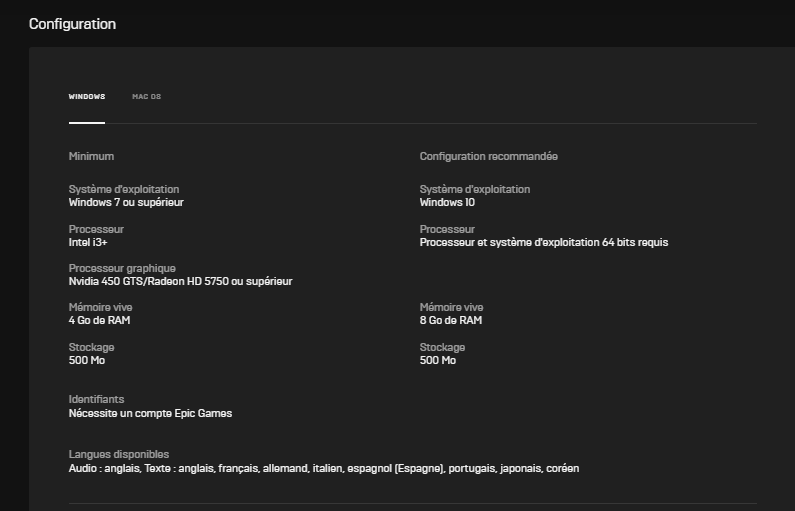Image resolution: width=795 pixels, height=511 pixels.
Task: Switch to the Mac OS tab
Action: [x=147, y=96]
